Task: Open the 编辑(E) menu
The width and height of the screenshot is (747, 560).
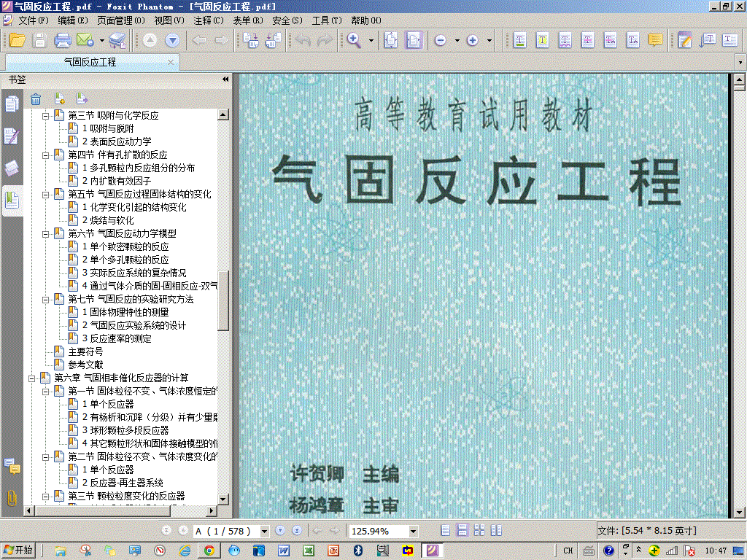Action: (x=72, y=20)
